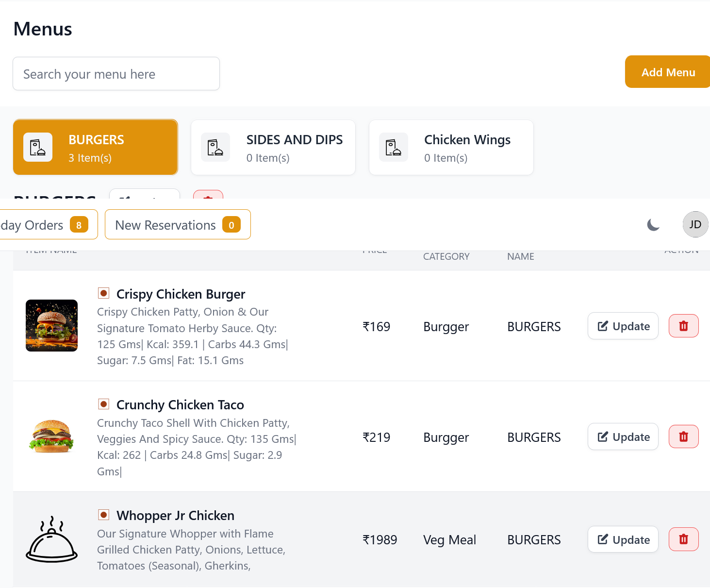This screenshot has width=710, height=588.
Task: Click Update for Whopper Jr Chicken
Action: [x=623, y=539]
